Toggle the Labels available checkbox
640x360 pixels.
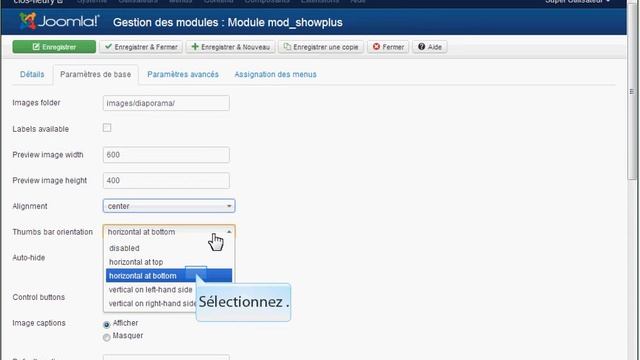point(107,128)
